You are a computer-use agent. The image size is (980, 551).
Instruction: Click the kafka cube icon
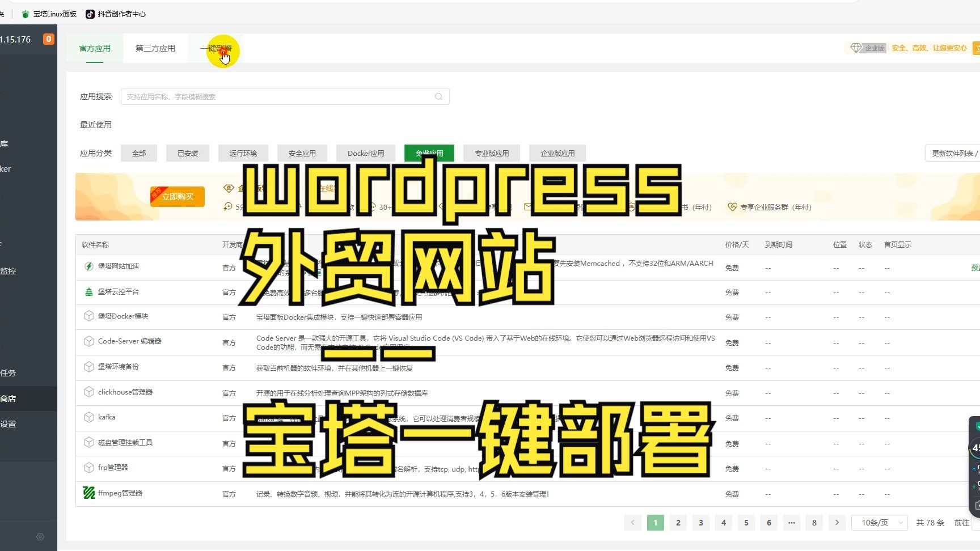89,417
